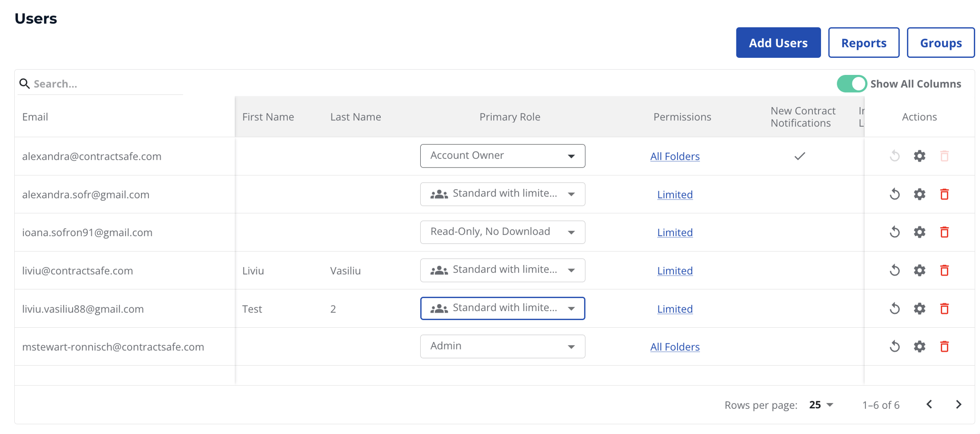Viewport: 980px width, 434px height.
Task: Open settings gear for alexandra@contractsafe.com
Action: click(x=919, y=156)
